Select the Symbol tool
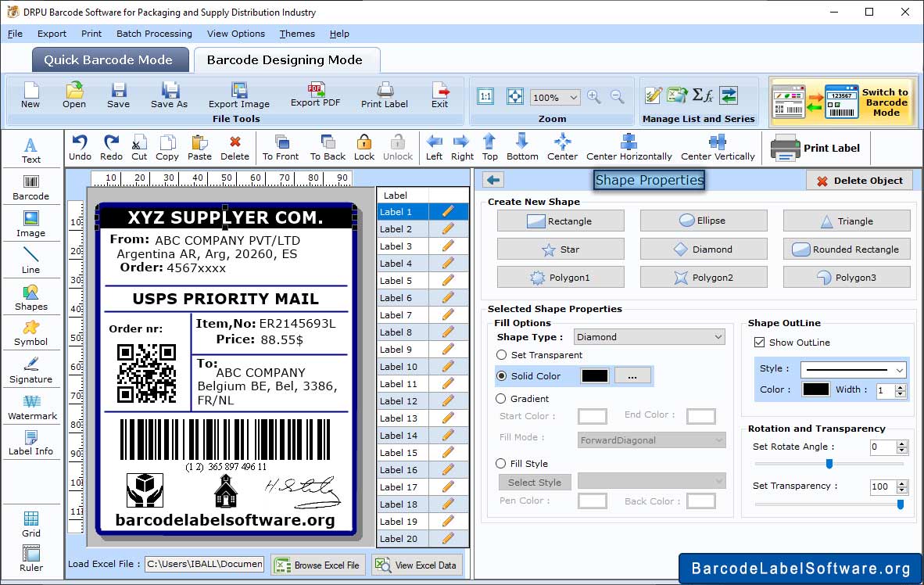Viewport: 924px width, 585px height. pyautogui.click(x=30, y=333)
